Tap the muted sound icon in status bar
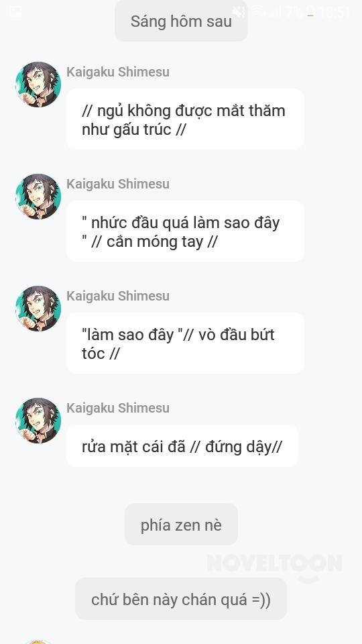The image size is (362, 644). point(239,11)
